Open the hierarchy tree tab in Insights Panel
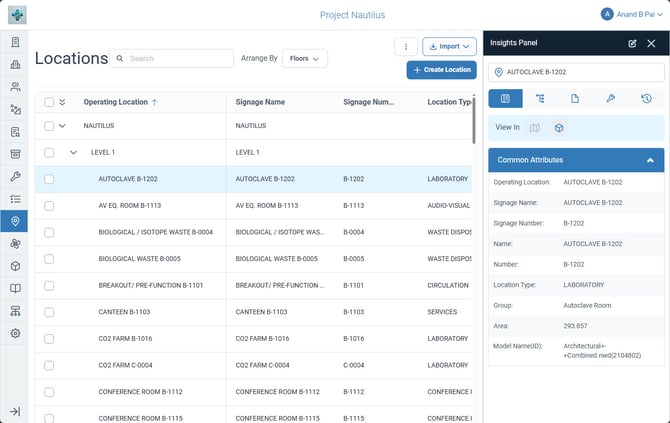 (x=540, y=99)
